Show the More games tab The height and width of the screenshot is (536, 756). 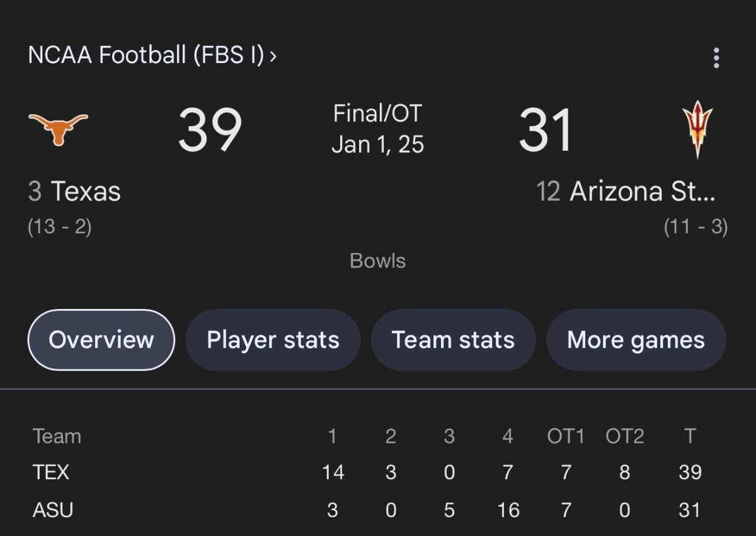[x=636, y=340]
